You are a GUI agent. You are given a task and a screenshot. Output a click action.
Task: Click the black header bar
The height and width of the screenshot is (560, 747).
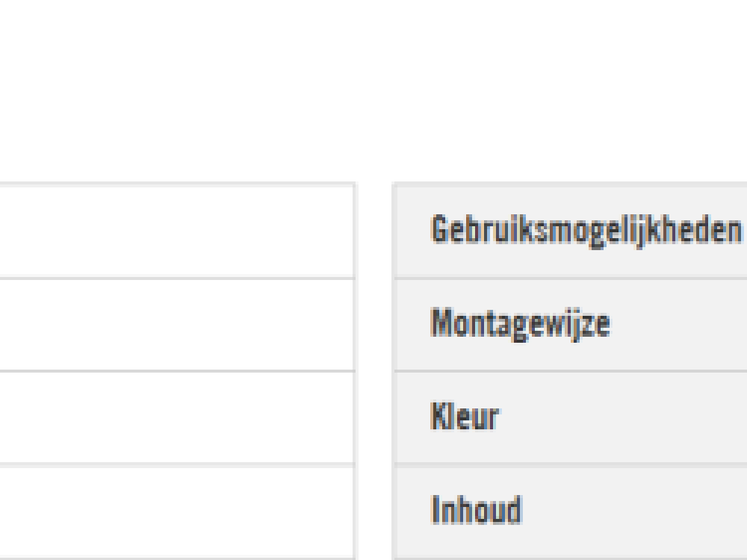373,49
